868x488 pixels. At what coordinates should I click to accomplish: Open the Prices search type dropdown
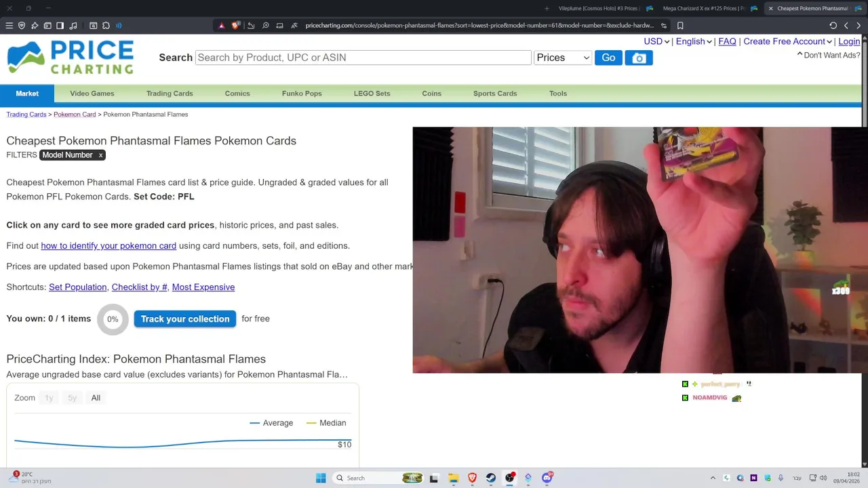[563, 58]
